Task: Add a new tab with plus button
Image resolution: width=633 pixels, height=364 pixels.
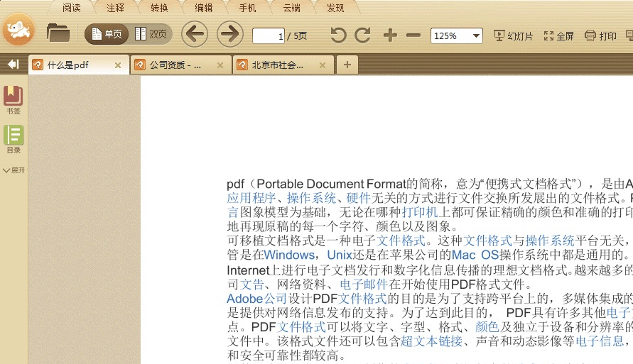Action: 347,65
